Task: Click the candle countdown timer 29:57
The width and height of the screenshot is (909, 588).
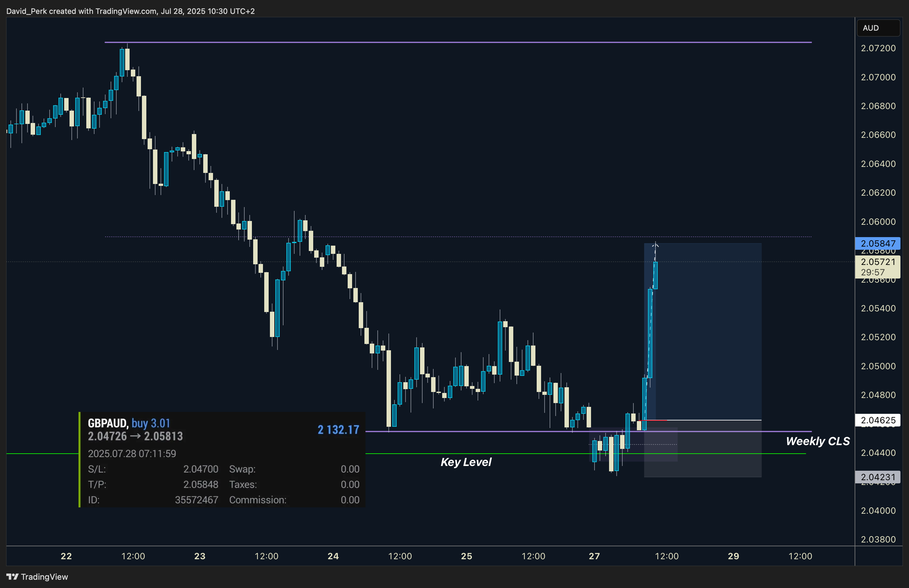Action: point(872,272)
